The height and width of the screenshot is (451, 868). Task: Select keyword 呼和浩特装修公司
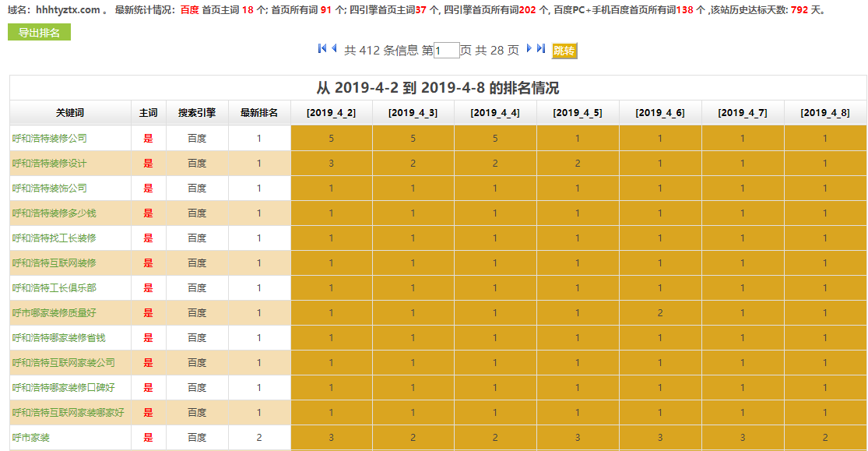[x=46, y=138]
